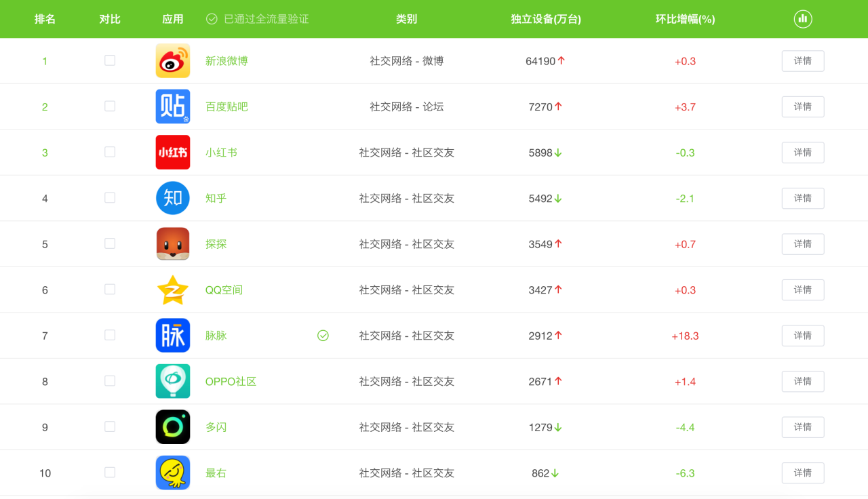Enable the compare checkbox for 知乎

110,198
